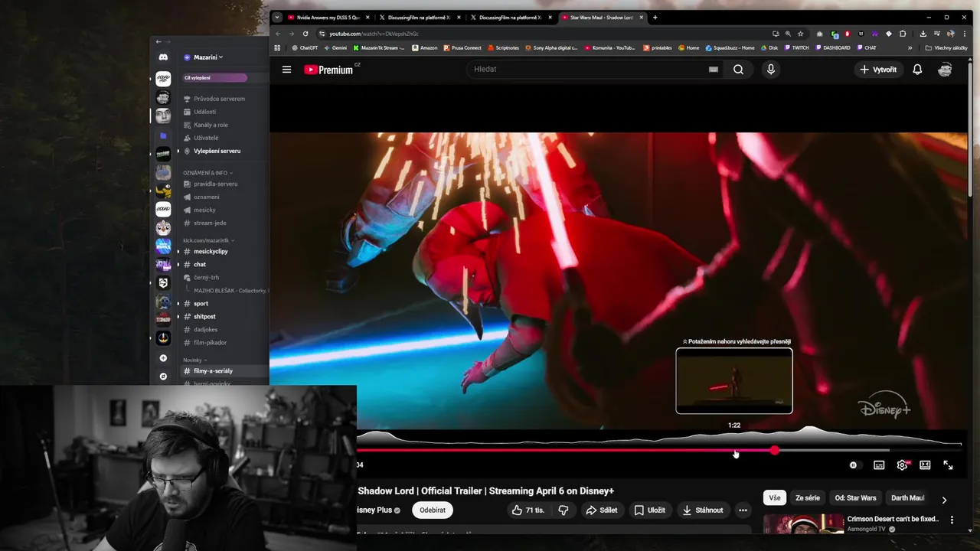Bookmark this page with the star icon
The height and width of the screenshot is (551, 980).
point(801,34)
